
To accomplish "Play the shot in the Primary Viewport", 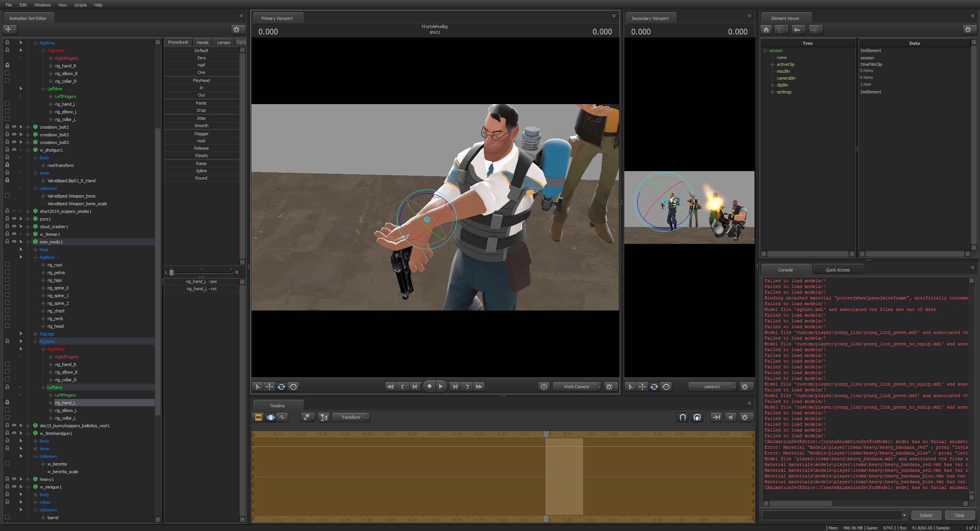I will pos(441,387).
